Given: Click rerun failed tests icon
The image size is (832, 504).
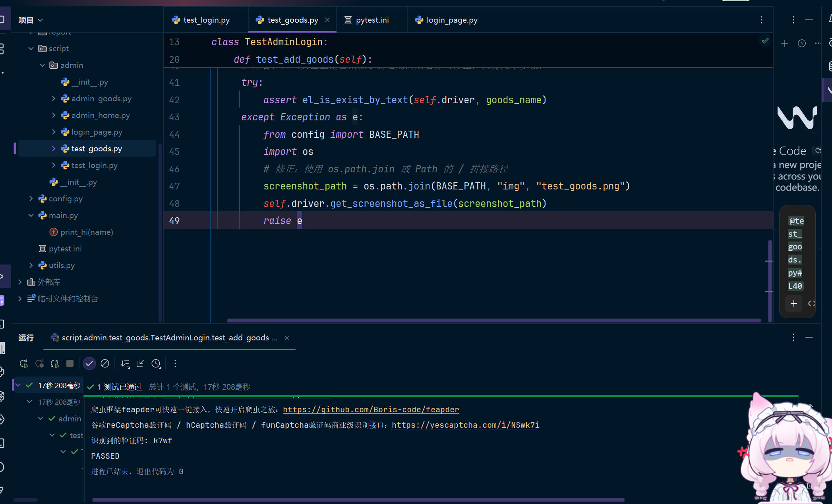Looking at the screenshot, I should pos(39,363).
